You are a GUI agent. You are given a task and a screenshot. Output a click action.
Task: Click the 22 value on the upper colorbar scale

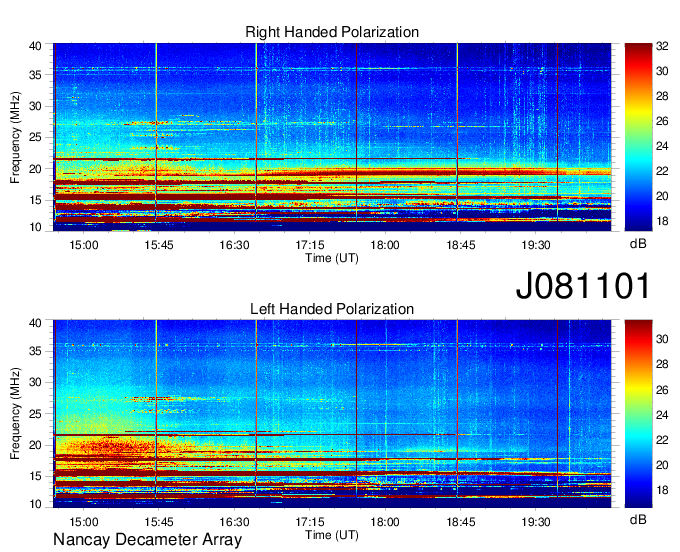click(662, 171)
